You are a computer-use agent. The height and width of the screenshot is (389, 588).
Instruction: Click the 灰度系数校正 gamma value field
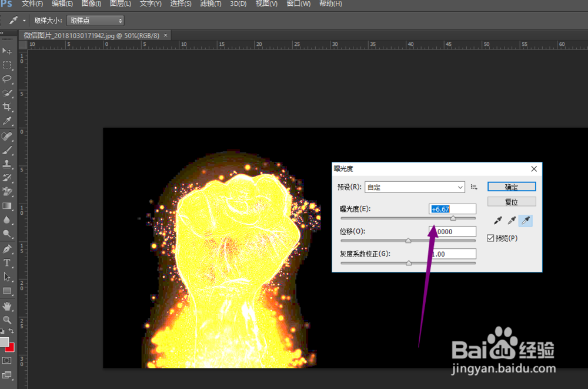point(452,254)
